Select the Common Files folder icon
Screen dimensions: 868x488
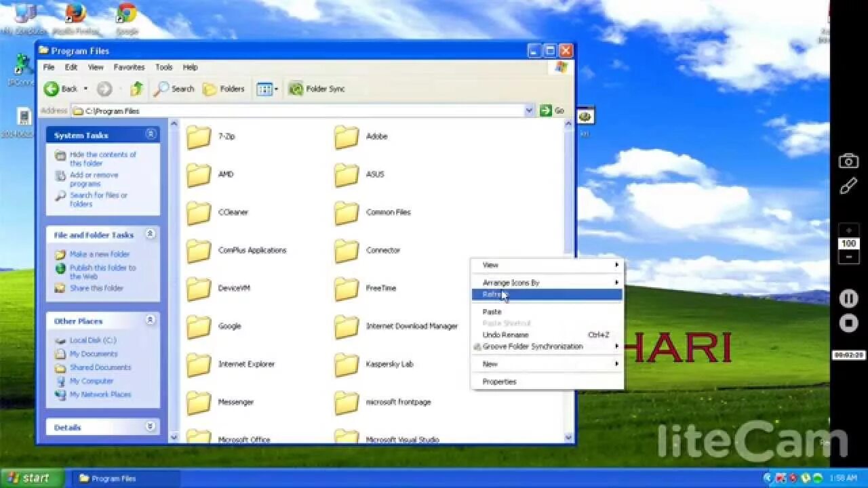[x=347, y=212]
